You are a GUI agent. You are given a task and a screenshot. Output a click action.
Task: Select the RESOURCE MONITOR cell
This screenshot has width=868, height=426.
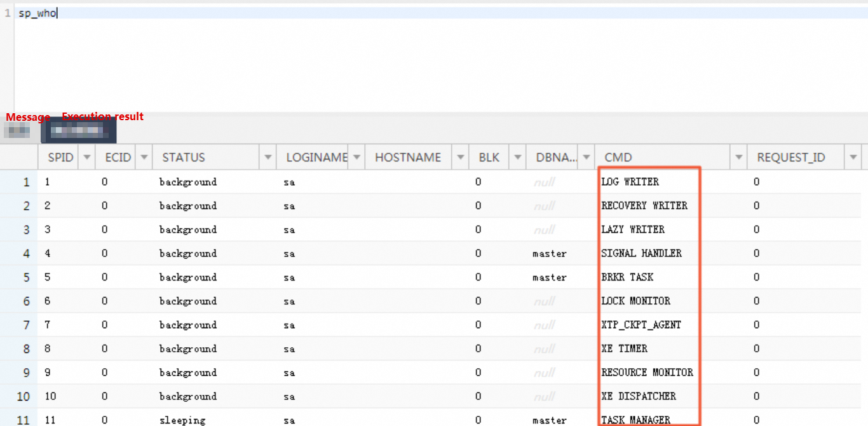point(671,373)
